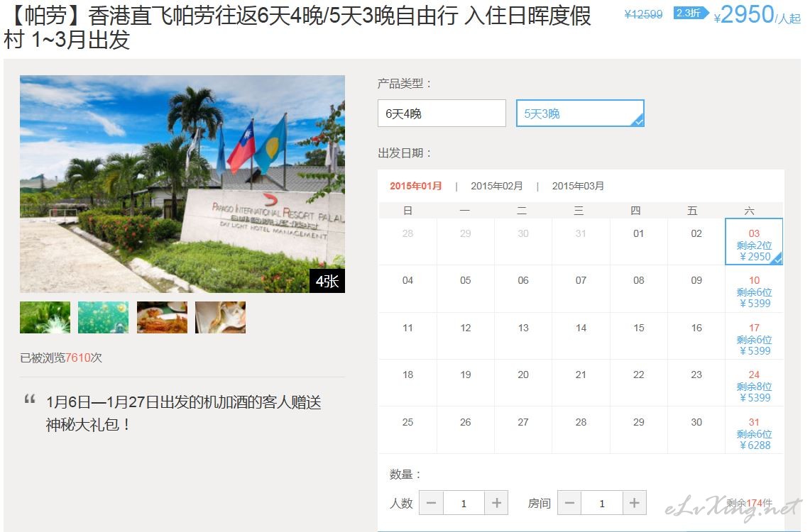Click the crossed-out ¥12599 original price
This screenshot has height=532, width=810.
(643, 14)
